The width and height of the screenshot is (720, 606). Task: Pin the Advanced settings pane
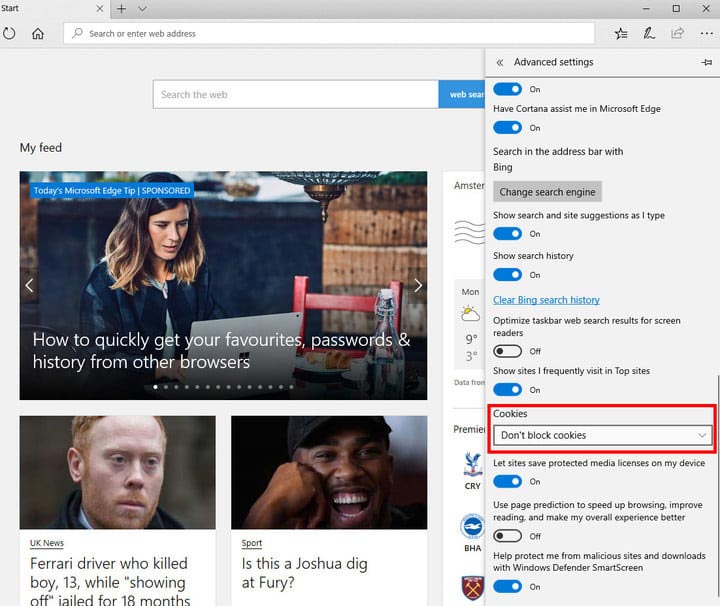pos(707,62)
